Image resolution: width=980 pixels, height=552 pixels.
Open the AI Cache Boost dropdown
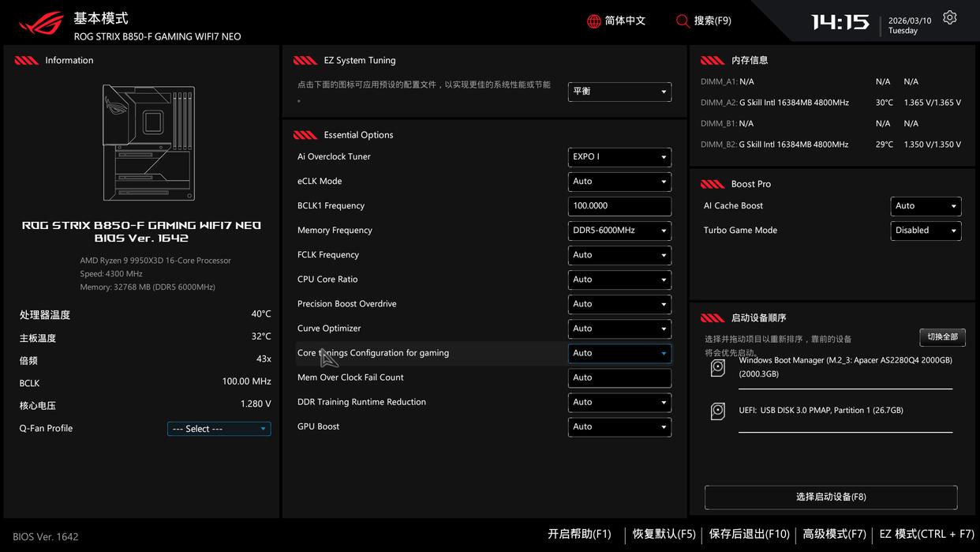(926, 206)
